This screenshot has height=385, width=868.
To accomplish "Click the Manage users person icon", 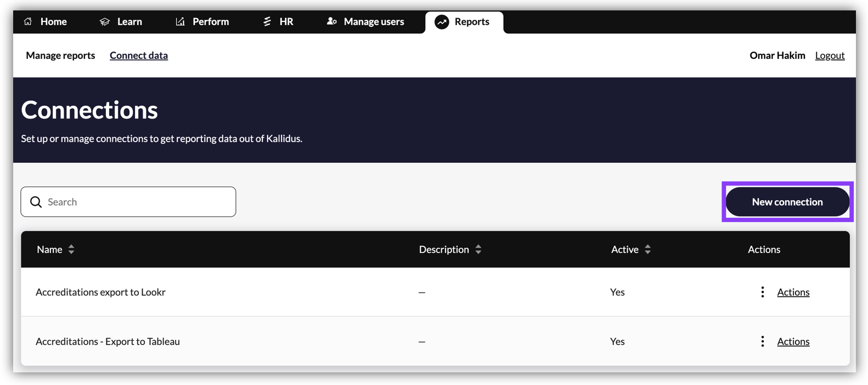I will click(x=331, y=21).
